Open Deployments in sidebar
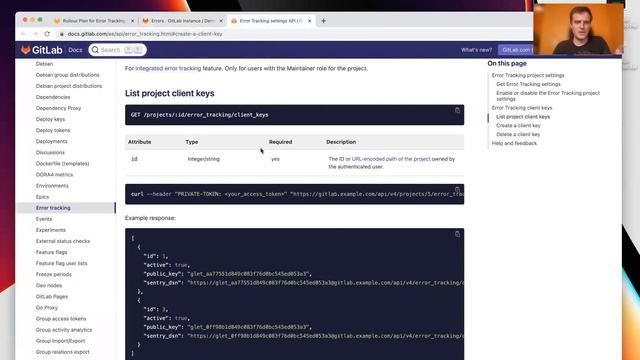The width and height of the screenshot is (640, 360). pyautogui.click(x=51, y=141)
